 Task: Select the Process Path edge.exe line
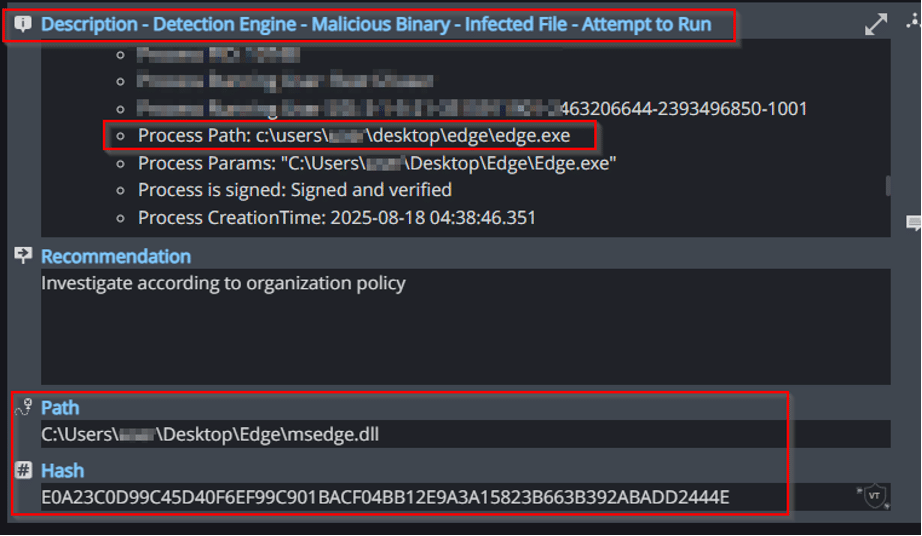(x=354, y=135)
